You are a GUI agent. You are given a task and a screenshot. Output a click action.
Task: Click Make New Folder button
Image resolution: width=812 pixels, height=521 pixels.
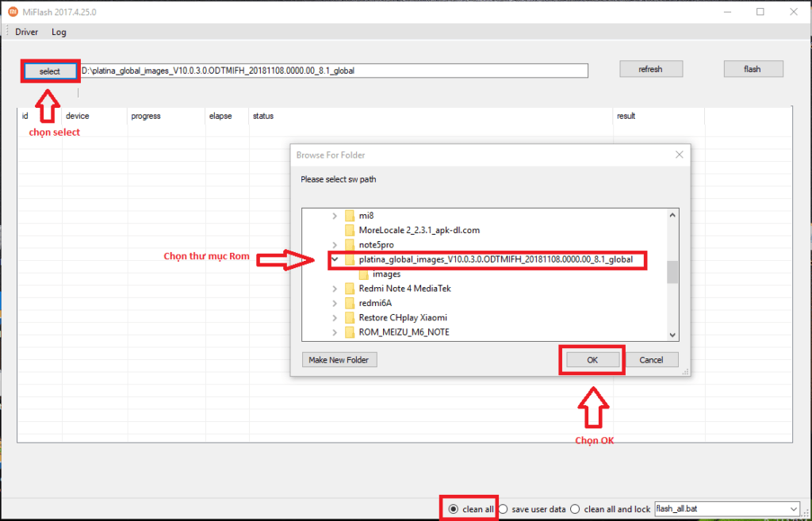pos(339,359)
